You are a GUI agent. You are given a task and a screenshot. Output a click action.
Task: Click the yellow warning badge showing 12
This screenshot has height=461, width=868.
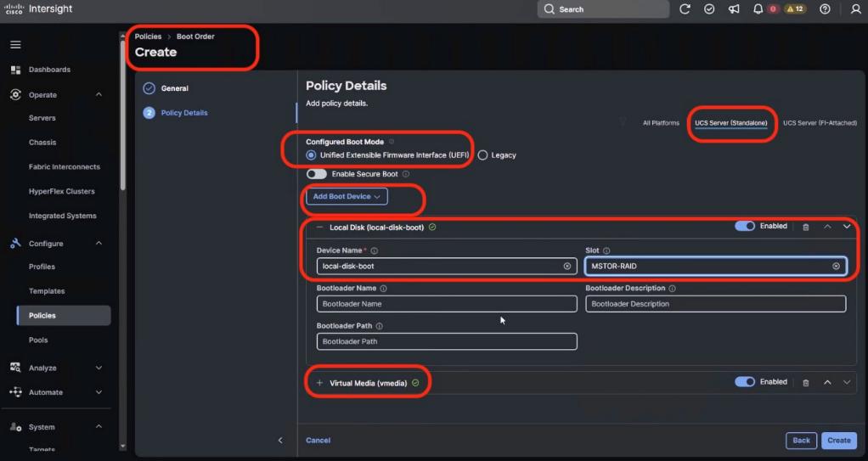pyautogui.click(x=796, y=8)
